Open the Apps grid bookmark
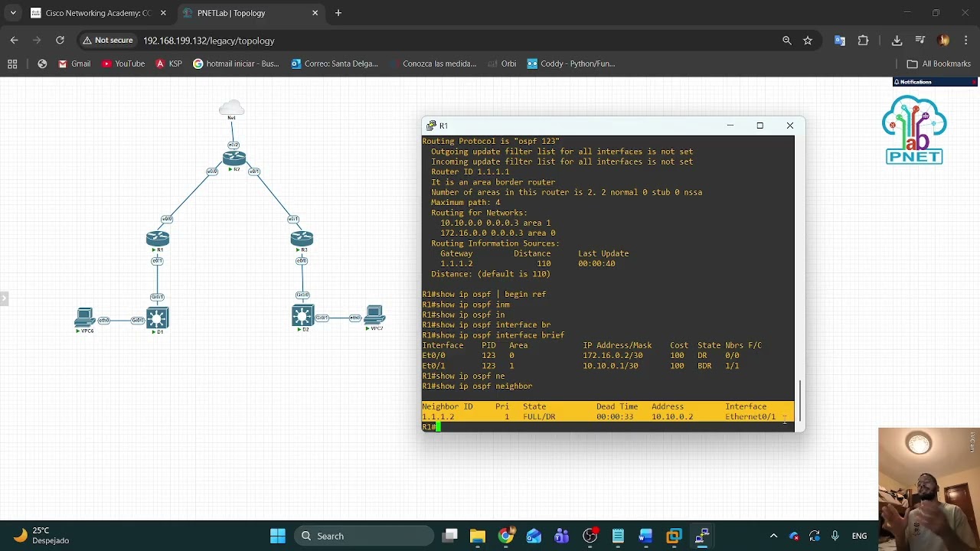The height and width of the screenshot is (551, 980). click(x=12, y=64)
